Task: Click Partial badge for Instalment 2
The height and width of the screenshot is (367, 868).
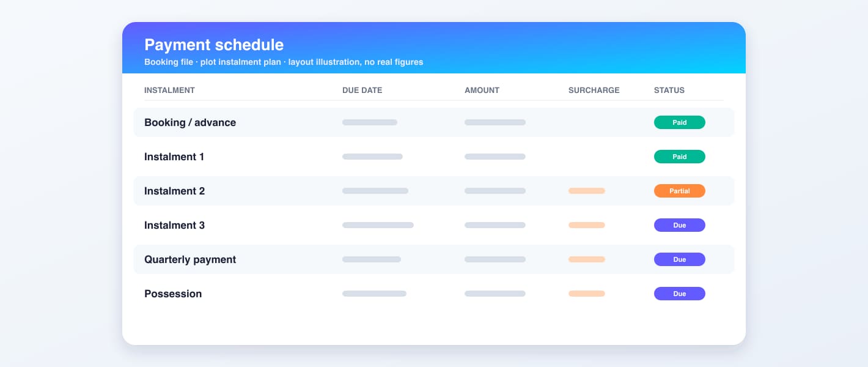Action: pos(680,191)
